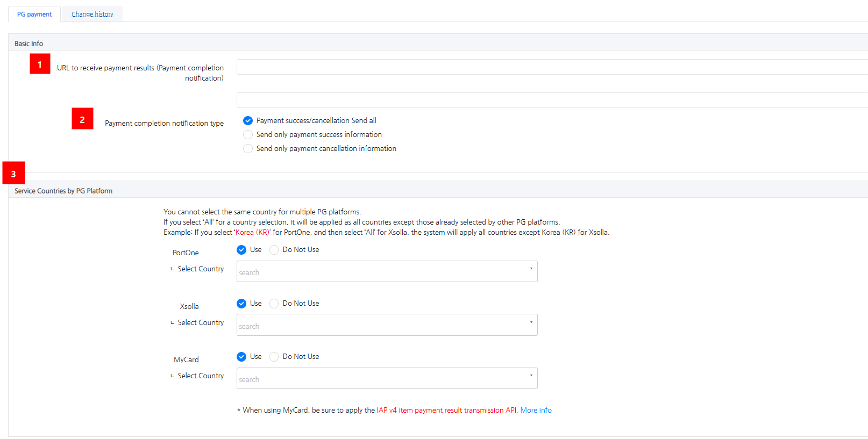Expand the PortOne Select Country dropdown
This screenshot has height=439, width=868.
387,271
